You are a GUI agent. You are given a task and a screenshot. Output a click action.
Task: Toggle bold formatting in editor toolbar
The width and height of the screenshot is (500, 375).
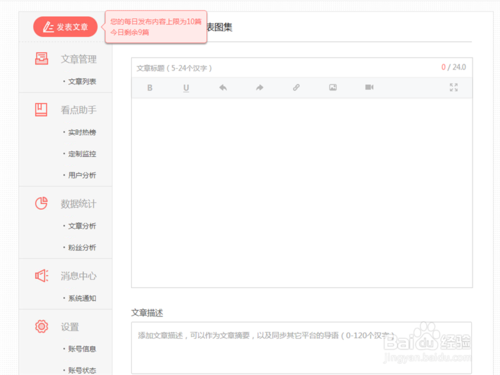pyautogui.click(x=150, y=88)
